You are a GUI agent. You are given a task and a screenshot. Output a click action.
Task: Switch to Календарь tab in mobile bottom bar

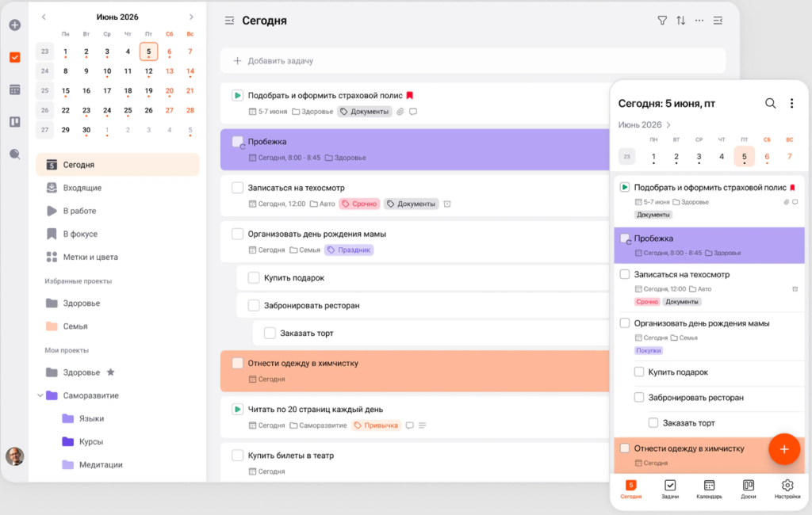(x=709, y=489)
